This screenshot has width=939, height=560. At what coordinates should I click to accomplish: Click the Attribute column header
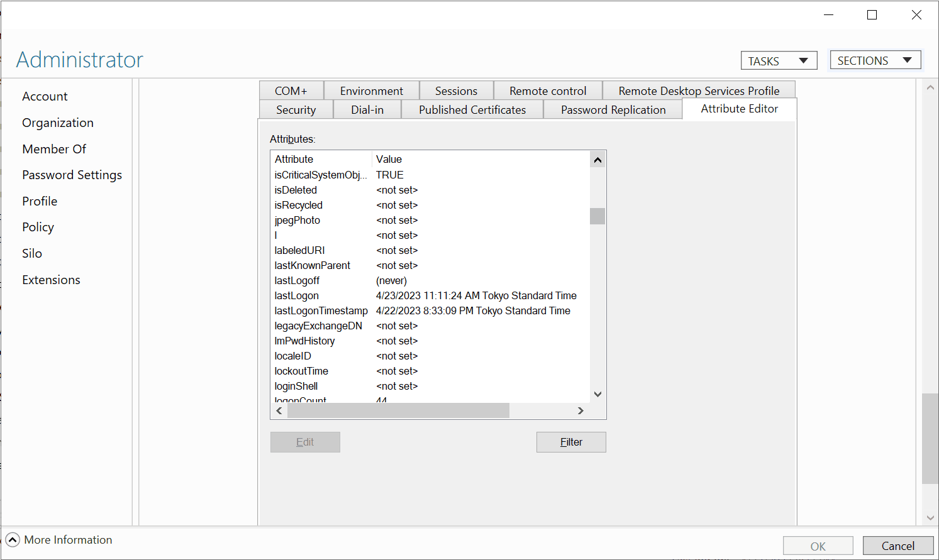pos(321,159)
